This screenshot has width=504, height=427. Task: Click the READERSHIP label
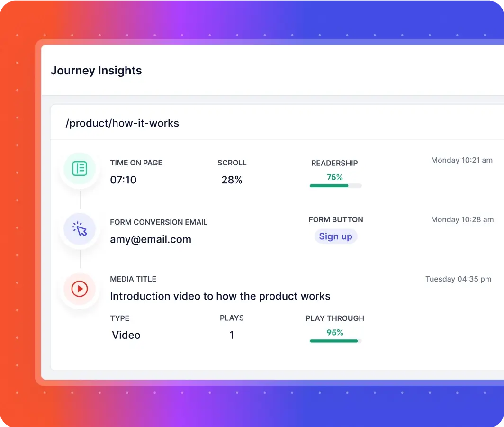pos(334,163)
